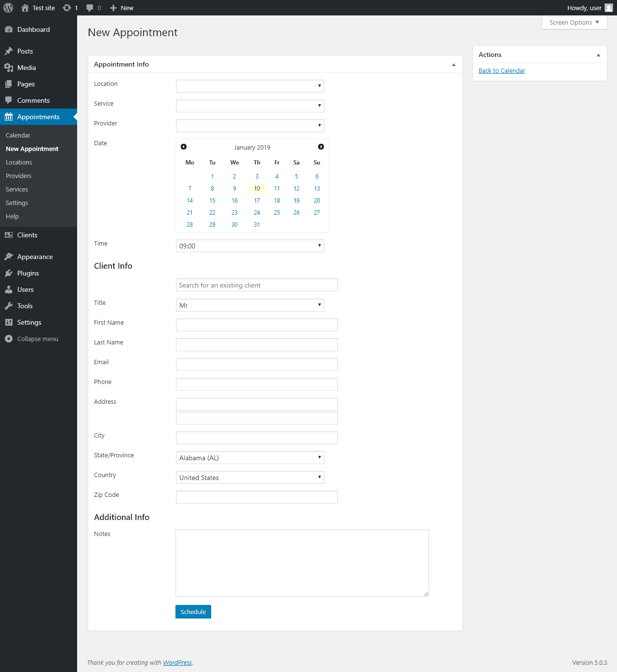Click the first Address line field
The height and width of the screenshot is (672, 617).
coord(257,404)
